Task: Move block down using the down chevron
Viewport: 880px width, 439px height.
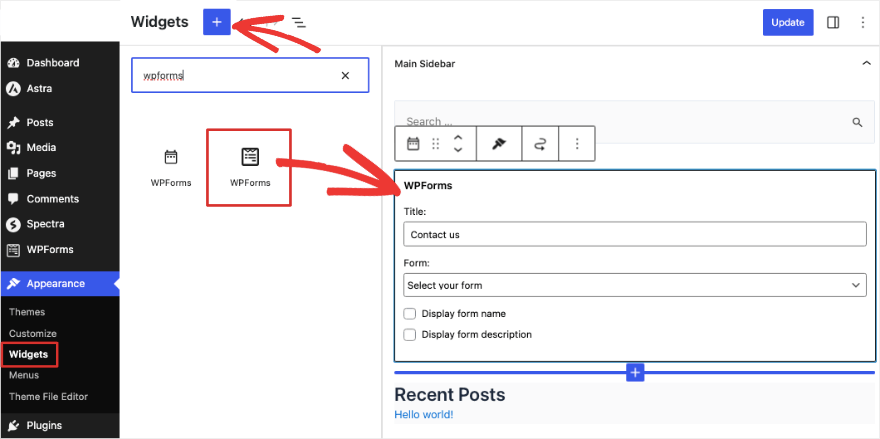Action: pyautogui.click(x=458, y=150)
